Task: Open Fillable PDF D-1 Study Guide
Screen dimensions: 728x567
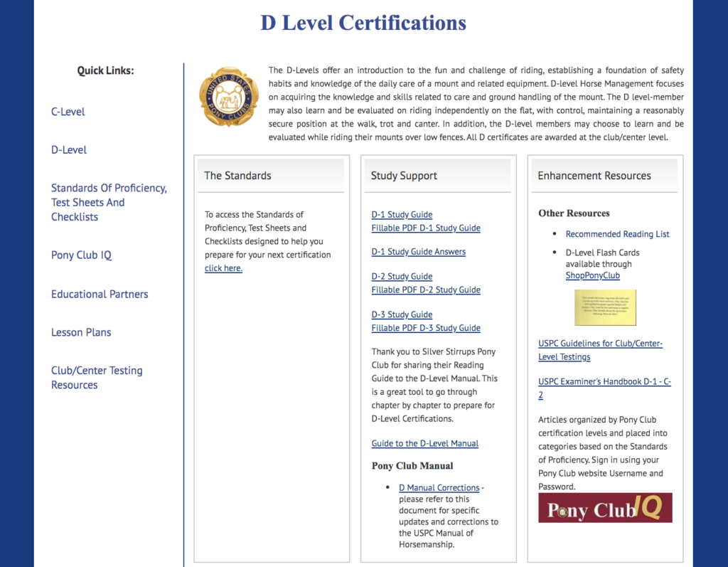Action: pyautogui.click(x=426, y=228)
